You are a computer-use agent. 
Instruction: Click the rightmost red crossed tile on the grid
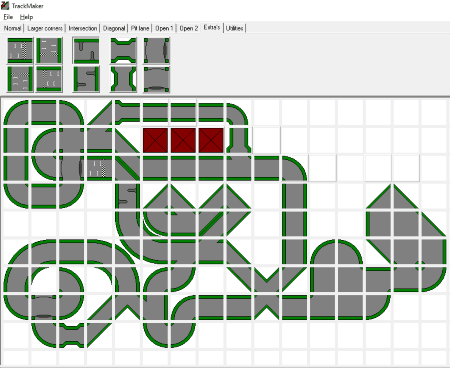(211, 140)
